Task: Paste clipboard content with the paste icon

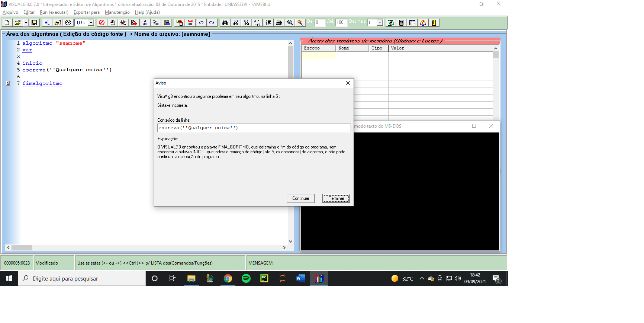Action: pyautogui.click(x=167, y=23)
